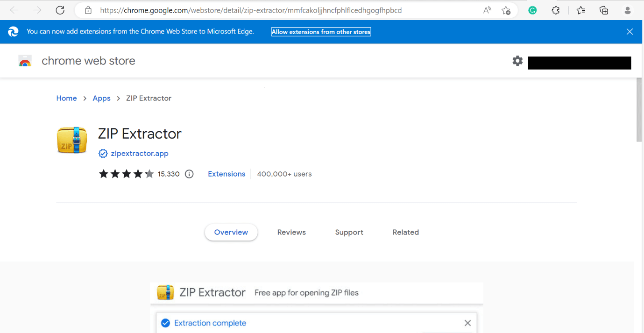Click the ZIP Extractor app icon

(72, 140)
